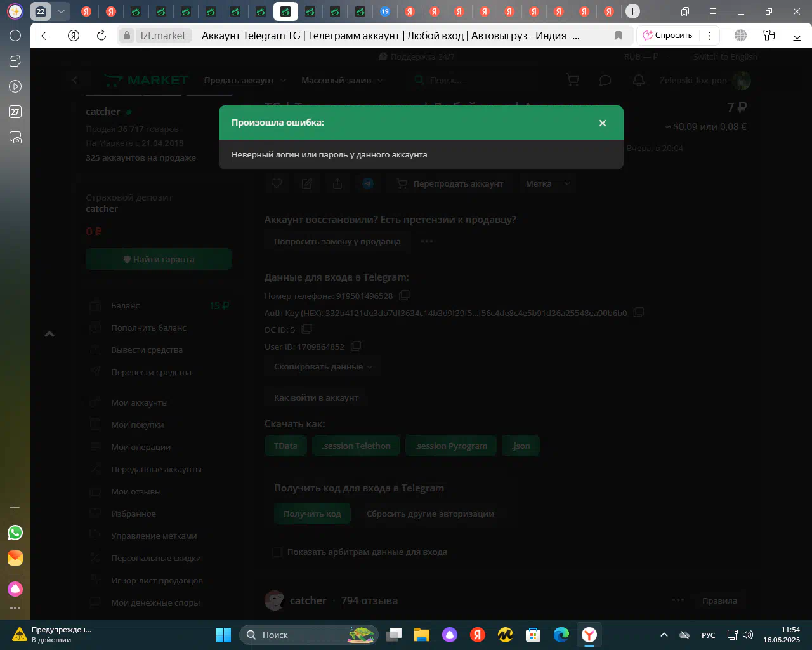Copy the phone number 919501496528

tap(405, 295)
